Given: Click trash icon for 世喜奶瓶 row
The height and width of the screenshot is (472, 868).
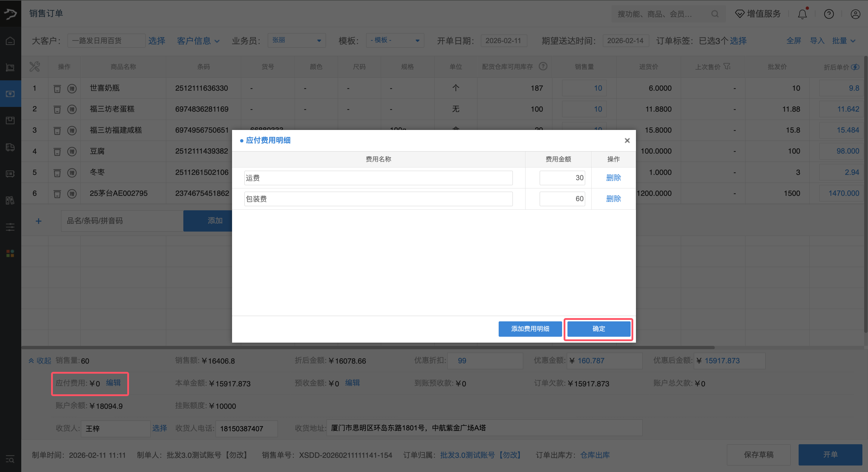Looking at the screenshot, I should click(x=57, y=89).
